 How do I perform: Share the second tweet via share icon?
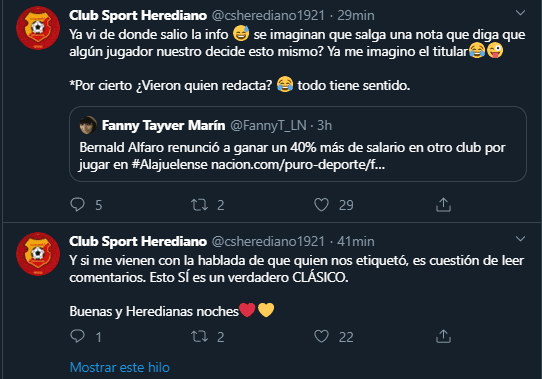443,336
